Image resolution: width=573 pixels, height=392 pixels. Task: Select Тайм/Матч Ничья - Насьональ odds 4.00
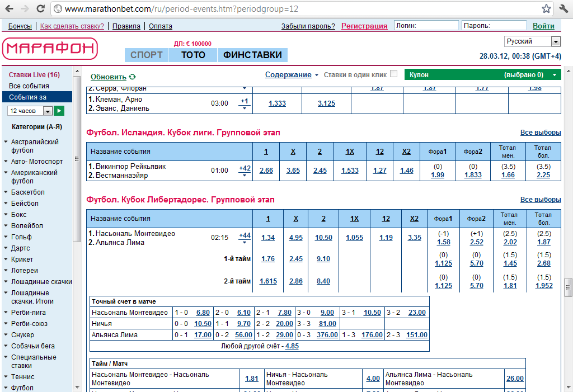373,379
